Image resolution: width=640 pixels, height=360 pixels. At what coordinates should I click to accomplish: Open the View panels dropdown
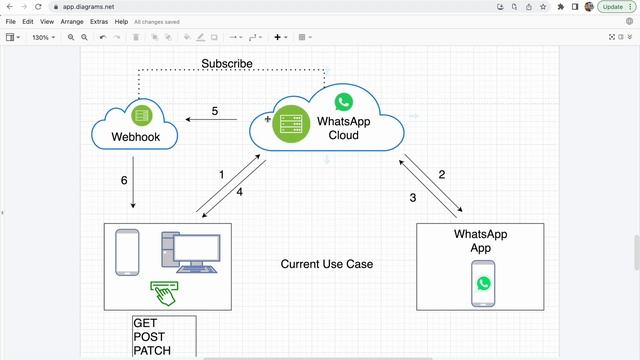click(x=13, y=37)
